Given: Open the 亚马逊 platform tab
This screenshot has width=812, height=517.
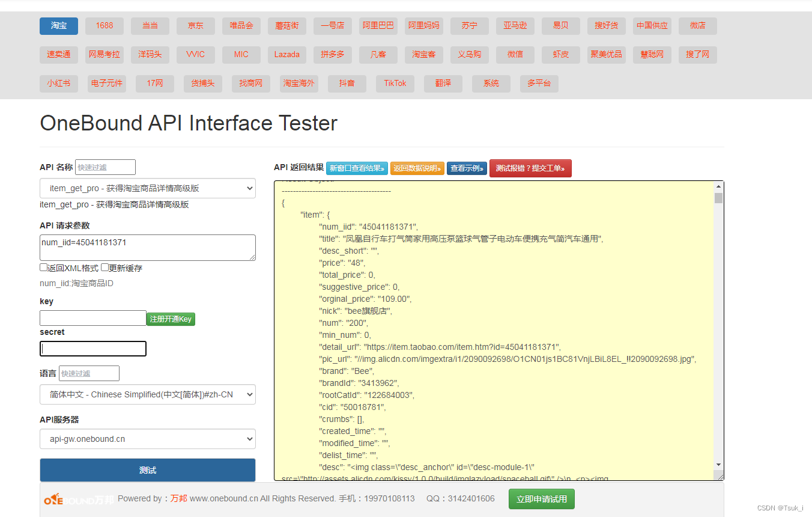Looking at the screenshot, I should click(x=515, y=26).
